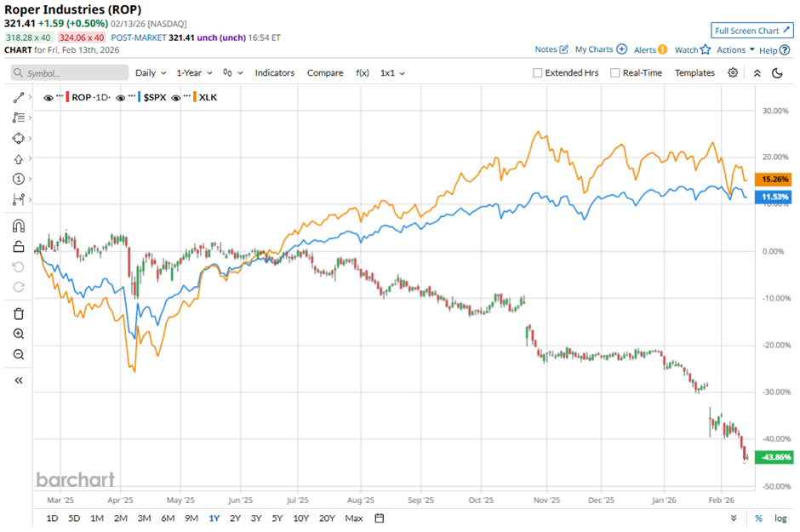Toggle the magnet snap tool

tap(18, 225)
